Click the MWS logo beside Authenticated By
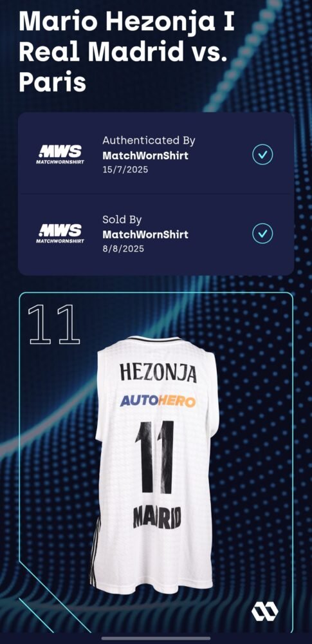The width and height of the screenshot is (312, 644). coord(60,155)
